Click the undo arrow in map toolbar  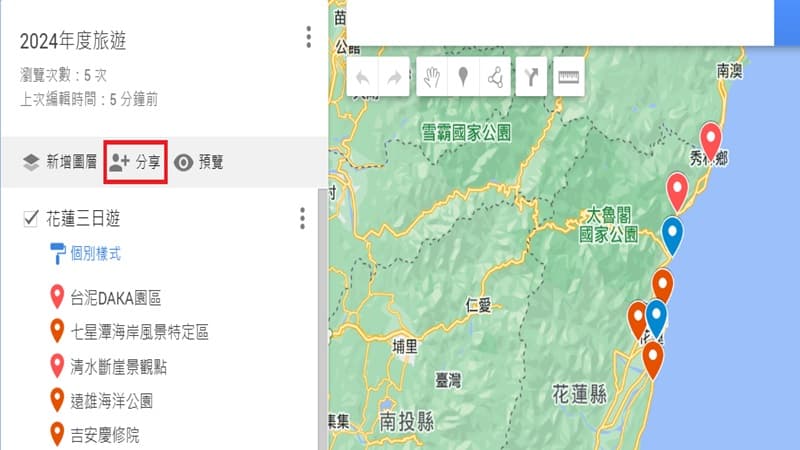(366, 76)
